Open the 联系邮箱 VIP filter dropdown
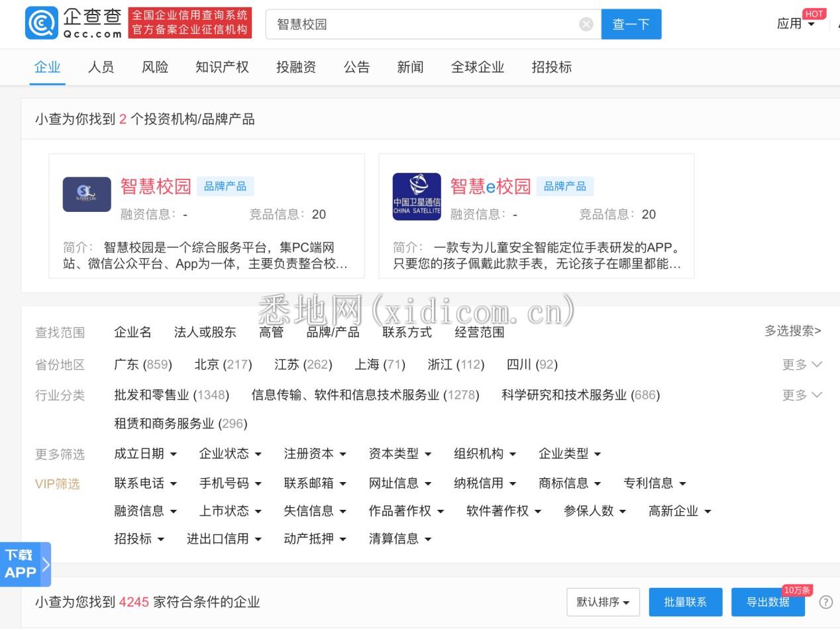This screenshot has height=629, width=840. (315, 483)
